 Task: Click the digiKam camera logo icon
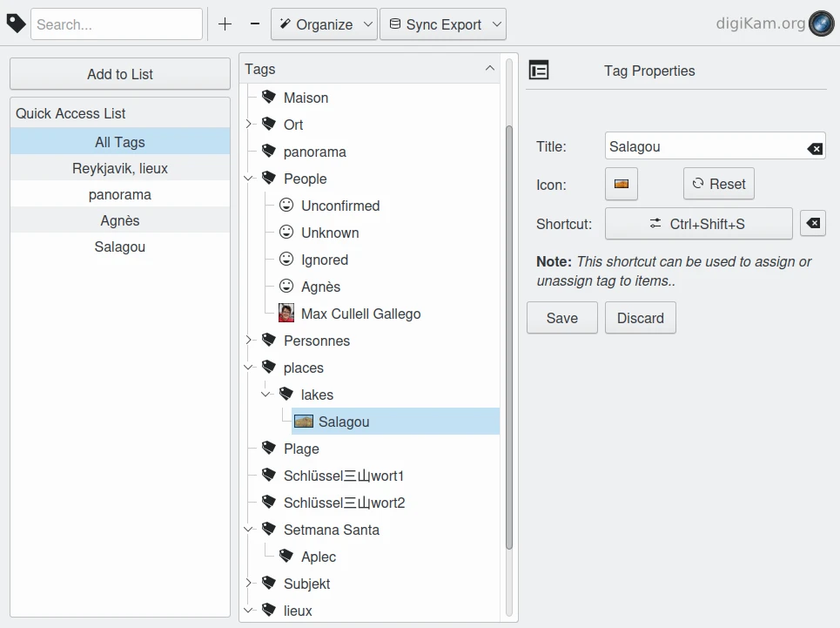click(821, 24)
